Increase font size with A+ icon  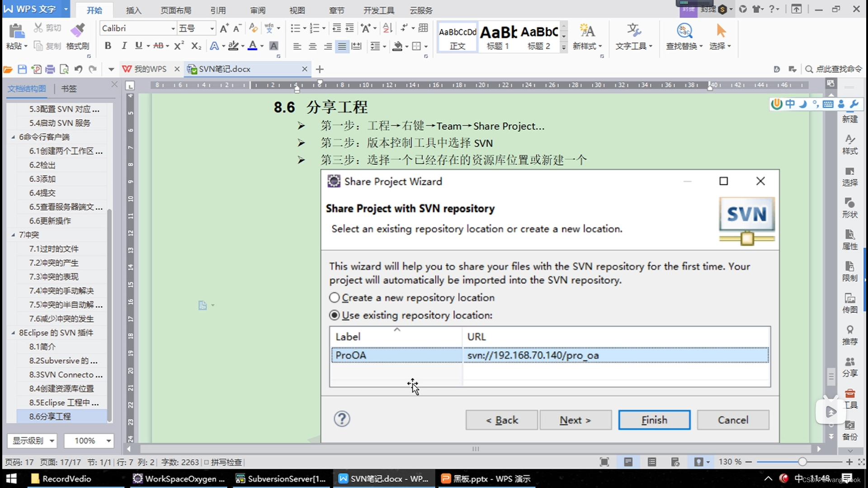coord(224,28)
